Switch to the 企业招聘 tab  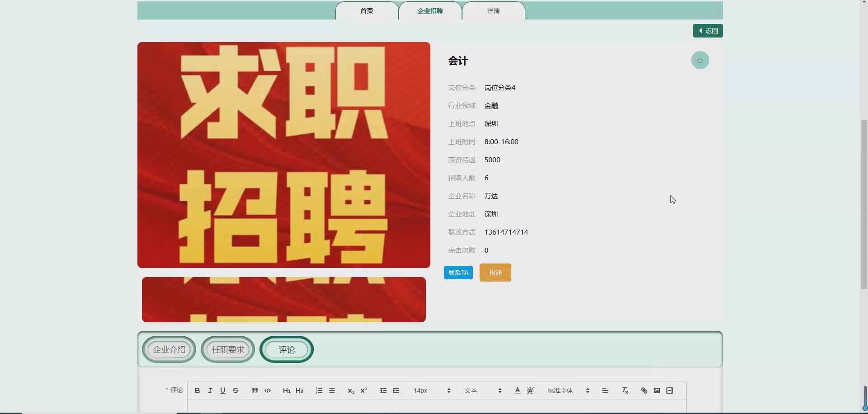[x=430, y=11]
